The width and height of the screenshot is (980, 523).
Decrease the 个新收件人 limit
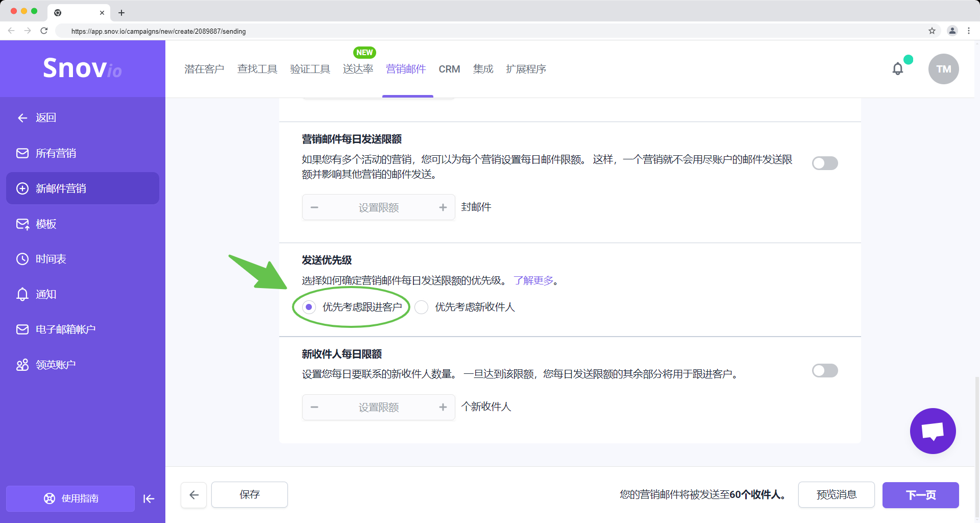click(314, 407)
